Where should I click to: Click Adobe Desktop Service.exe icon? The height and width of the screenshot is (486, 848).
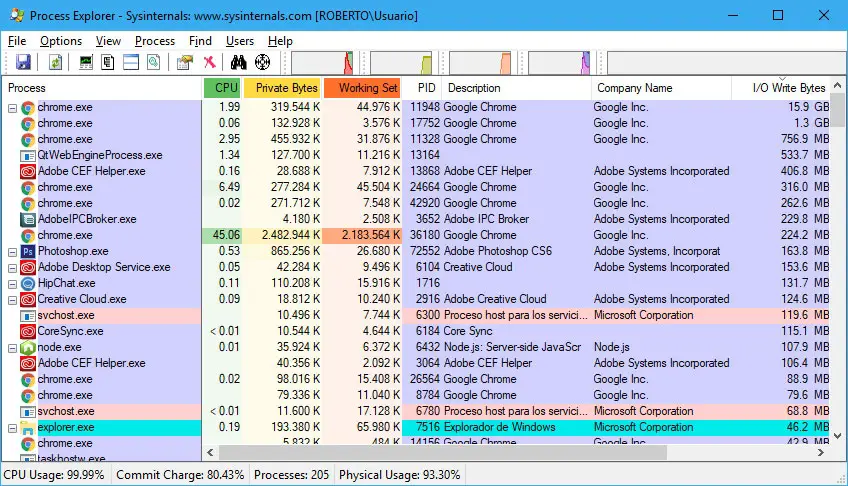[x=28, y=268]
